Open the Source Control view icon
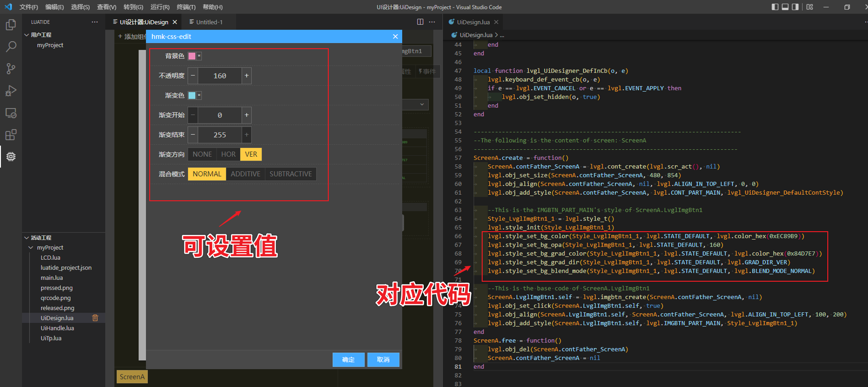 [11, 69]
